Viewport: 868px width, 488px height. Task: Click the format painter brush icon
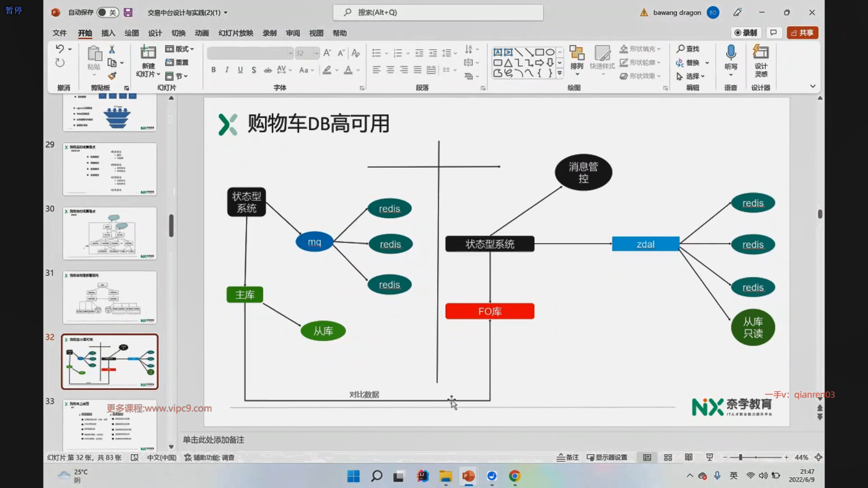[x=112, y=76]
